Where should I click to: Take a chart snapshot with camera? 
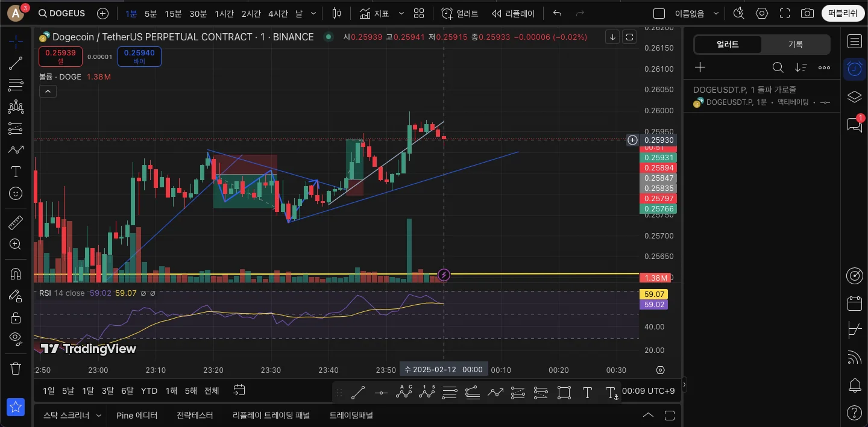[x=807, y=13]
